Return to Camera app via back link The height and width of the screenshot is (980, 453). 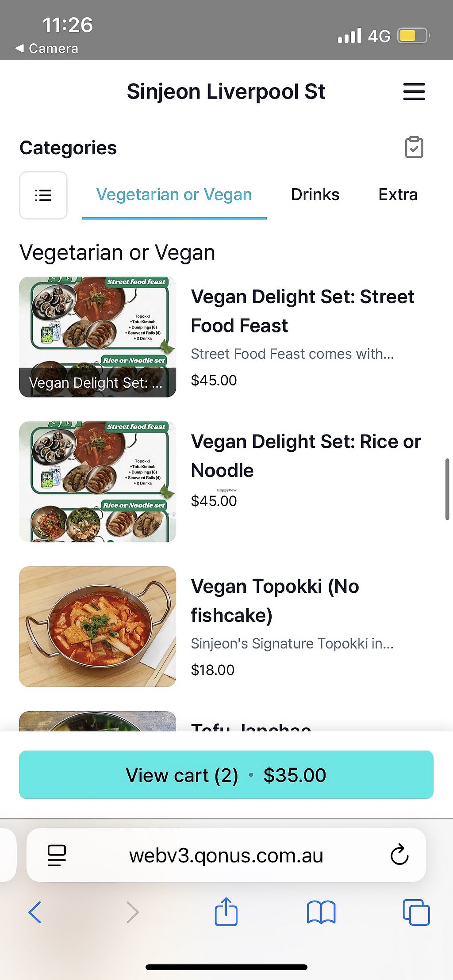click(x=47, y=49)
